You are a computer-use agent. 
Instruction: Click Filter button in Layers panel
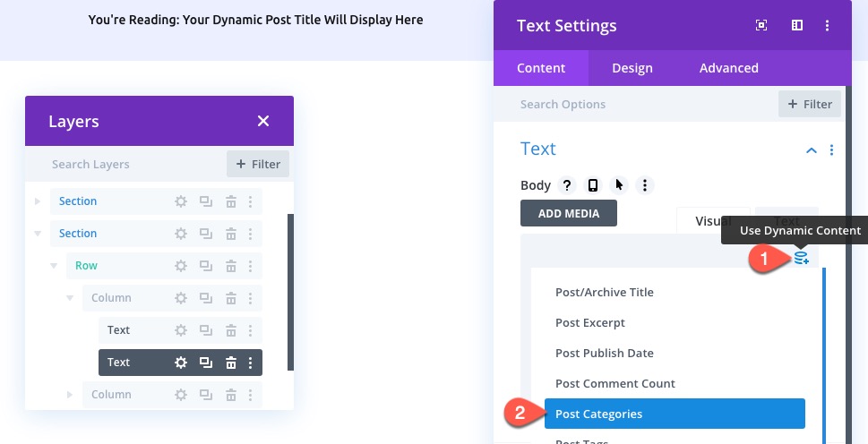(258, 164)
